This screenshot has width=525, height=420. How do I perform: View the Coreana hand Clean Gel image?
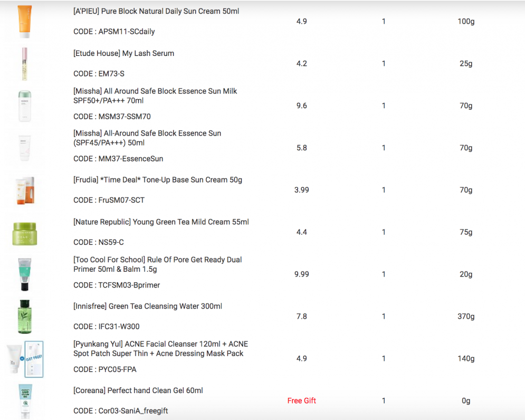click(25, 401)
